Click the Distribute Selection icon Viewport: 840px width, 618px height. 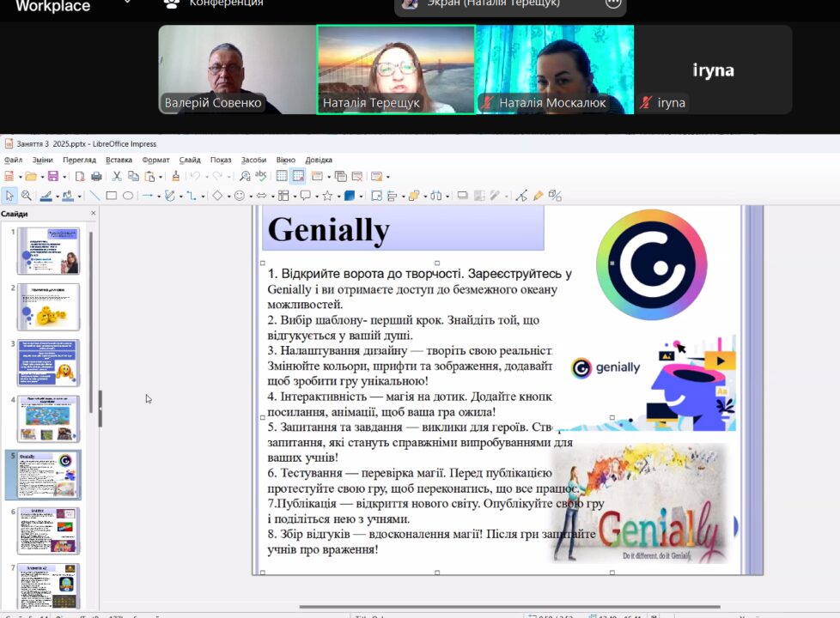click(436, 196)
